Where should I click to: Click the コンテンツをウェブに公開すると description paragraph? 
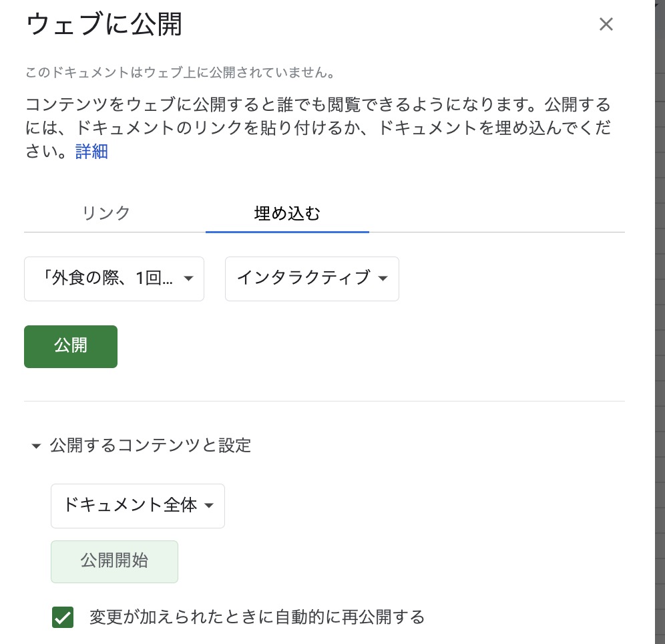(317, 128)
